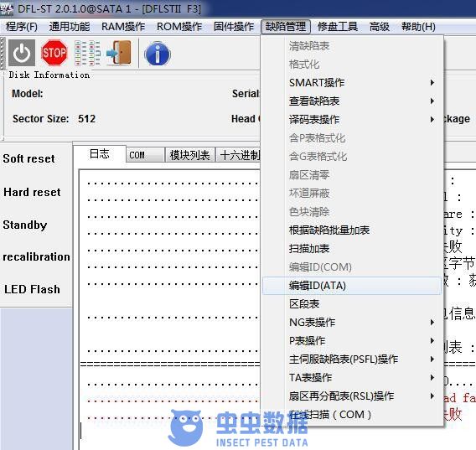This screenshot has width=476, height=450.
Task: Switch to the COM tab
Action: 145,155
